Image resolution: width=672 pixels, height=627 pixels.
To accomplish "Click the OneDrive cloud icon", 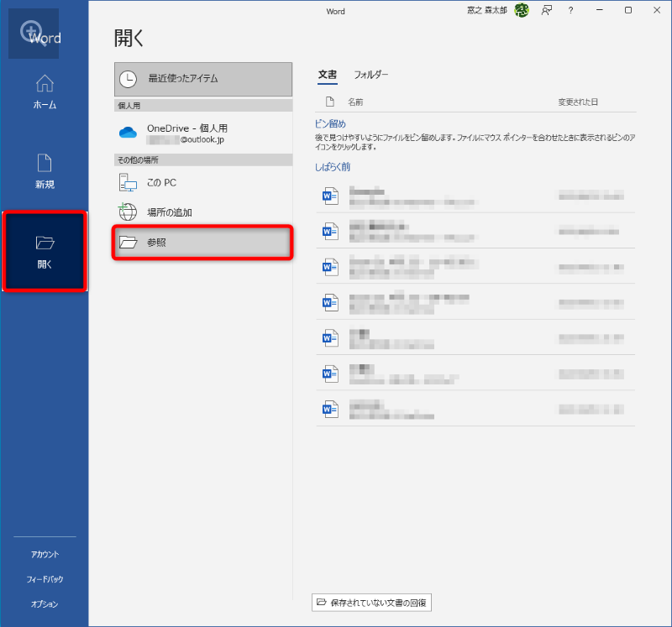I will [128, 133].
